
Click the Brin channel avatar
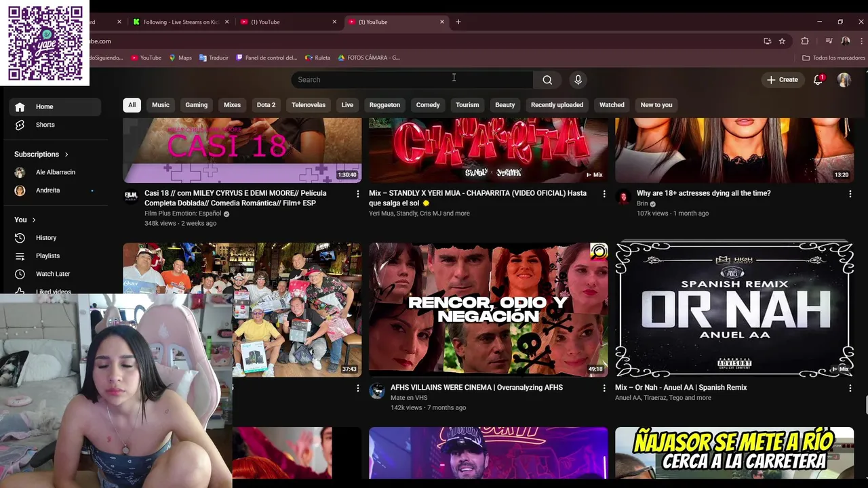pyautogui.click(x=623, y=197)
